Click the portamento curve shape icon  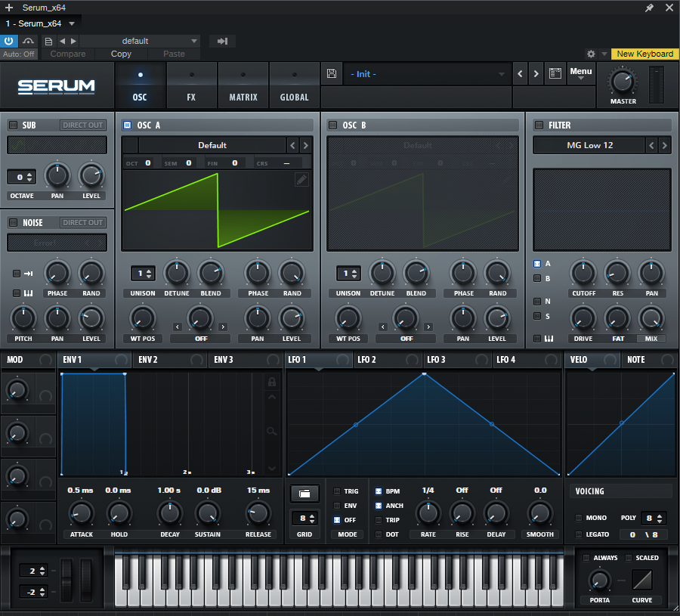click(x=641, y=580)
